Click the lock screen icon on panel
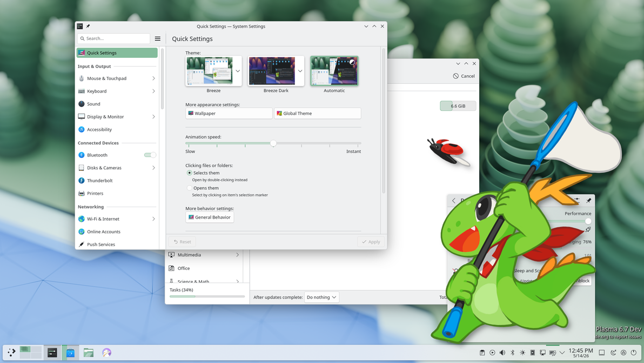 (623, 353)
